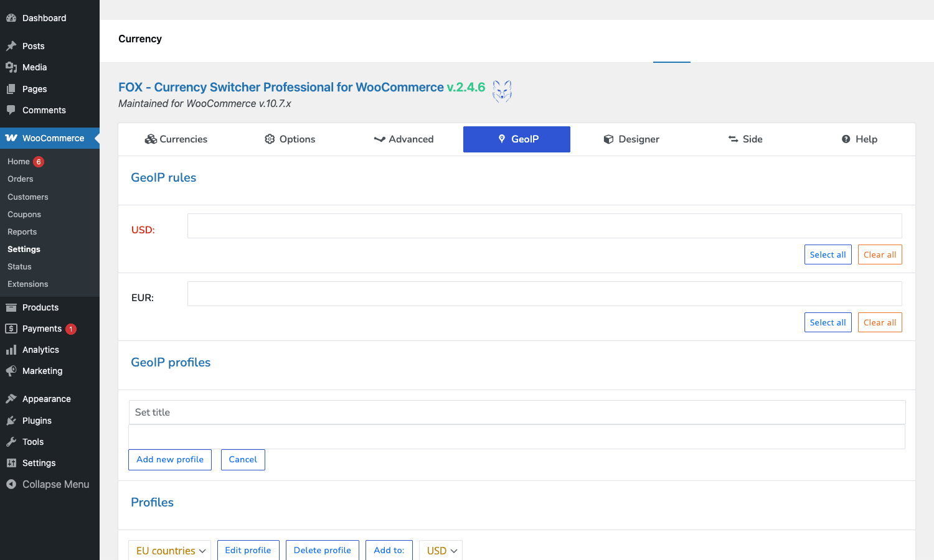Click Clear all for EUR rule
Screen dimensions: 934x560
pos(880,322)
